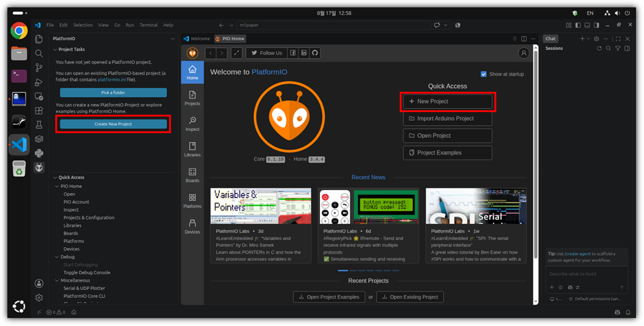Expand PIO Home to full view
Viewport: 644px width, 326px height.
point(237,53)
